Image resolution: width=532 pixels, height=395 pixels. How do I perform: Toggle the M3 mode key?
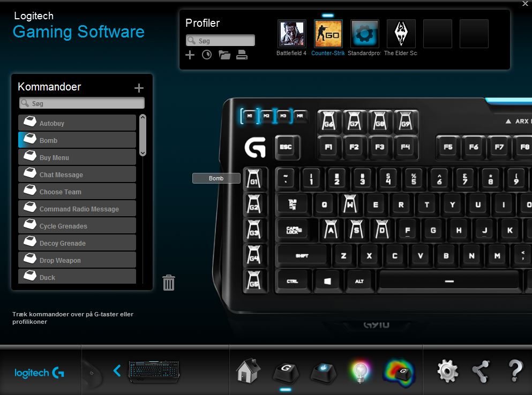tap(283, 116)
